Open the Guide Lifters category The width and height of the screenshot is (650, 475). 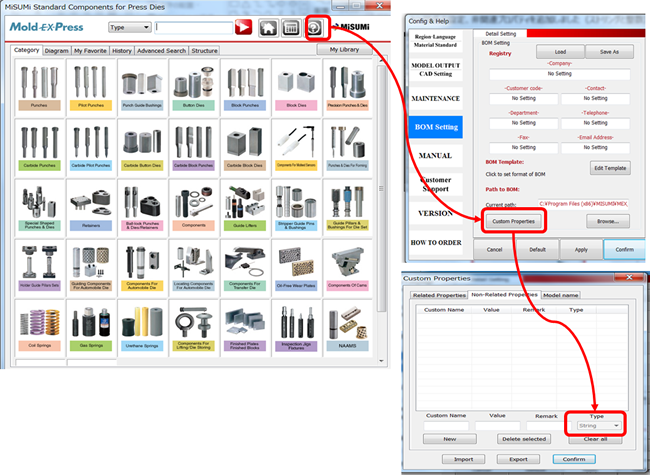click(x=245, y=208)
